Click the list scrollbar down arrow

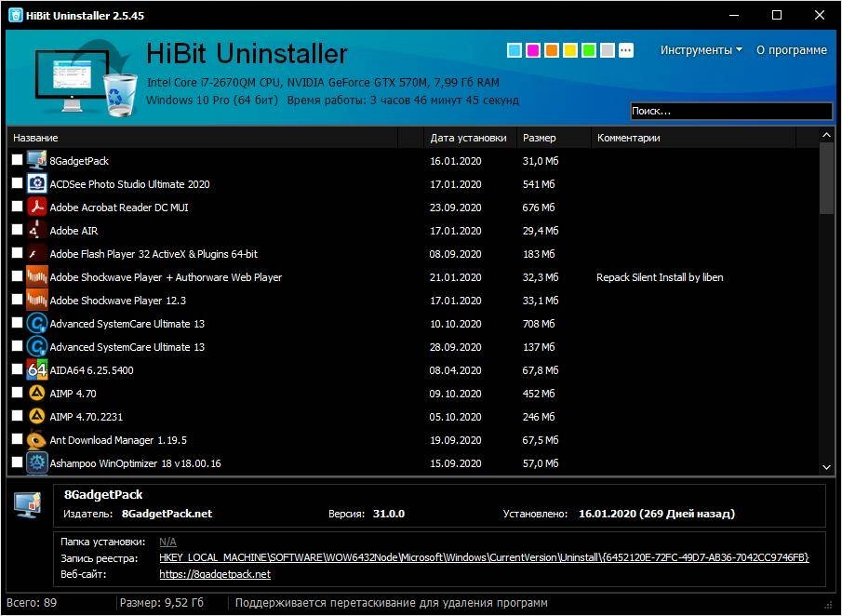tap(826, 467)
